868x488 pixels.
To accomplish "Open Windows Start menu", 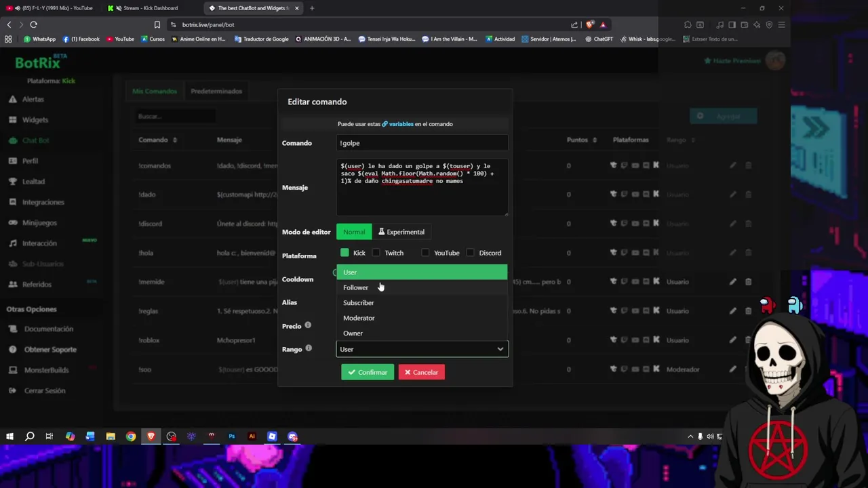I will 9,436.
